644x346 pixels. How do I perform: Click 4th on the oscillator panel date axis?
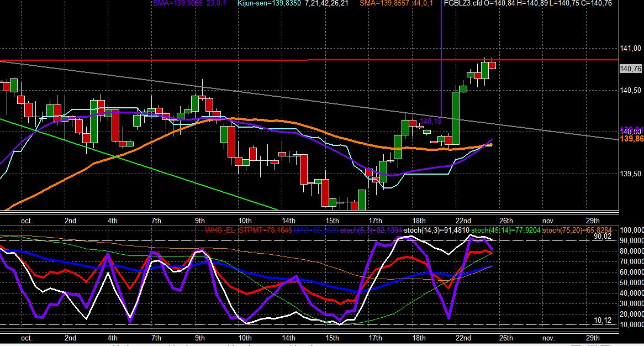(112, 338)
